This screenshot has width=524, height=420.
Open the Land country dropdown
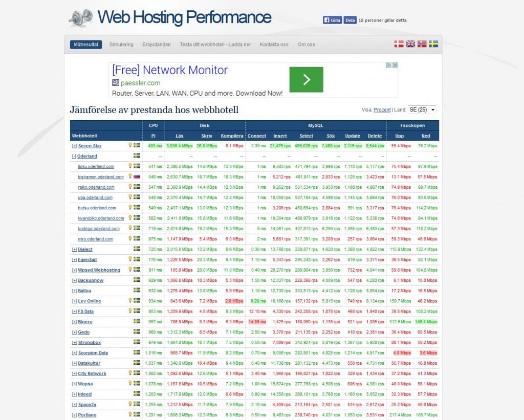click(x=422, y=110)
